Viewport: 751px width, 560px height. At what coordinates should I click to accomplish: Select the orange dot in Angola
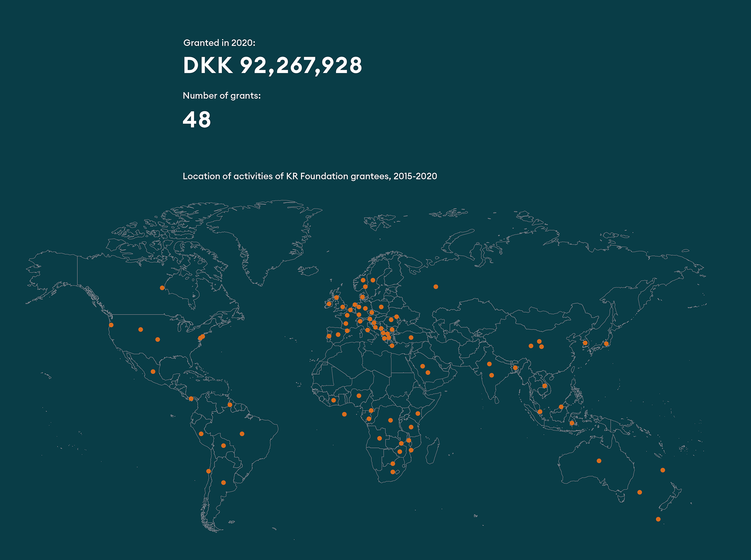(379, 438)
